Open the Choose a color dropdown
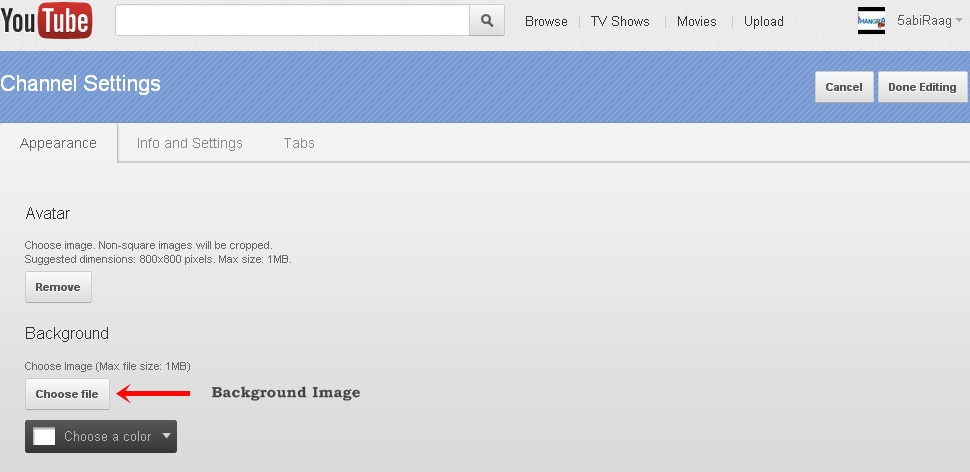The image size is (970, 472). [x=101, y=437]
